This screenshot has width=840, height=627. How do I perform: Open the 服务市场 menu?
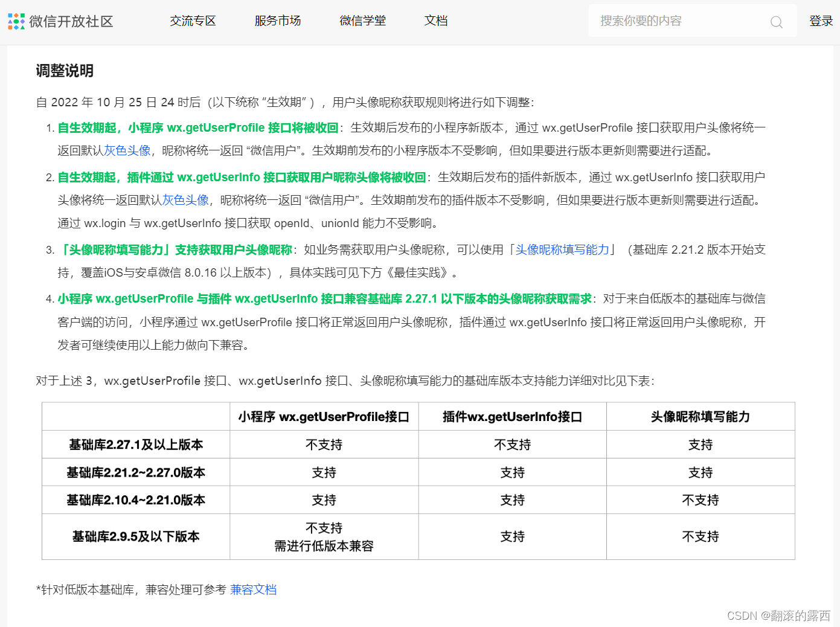[x=278, y=21]
